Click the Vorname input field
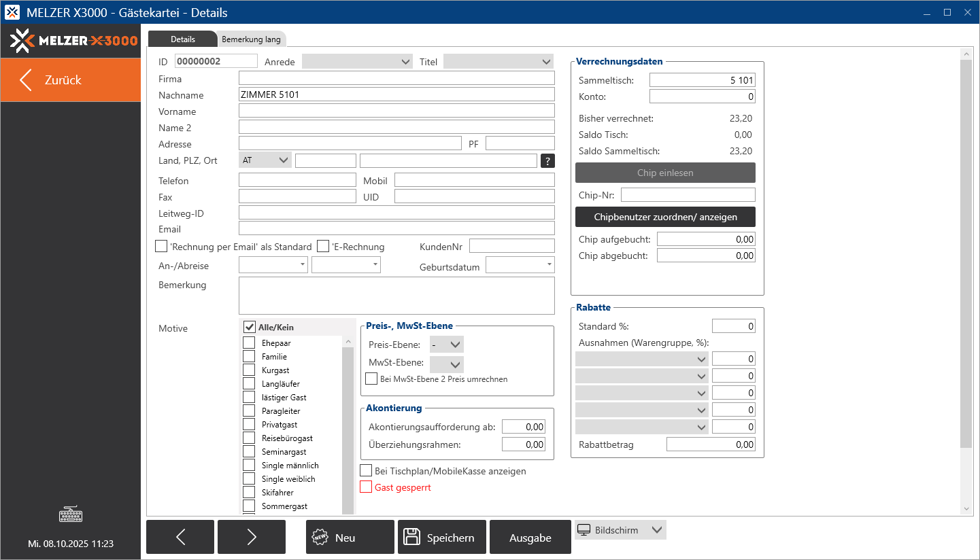 pyautogui.click(x=396, y=111)
